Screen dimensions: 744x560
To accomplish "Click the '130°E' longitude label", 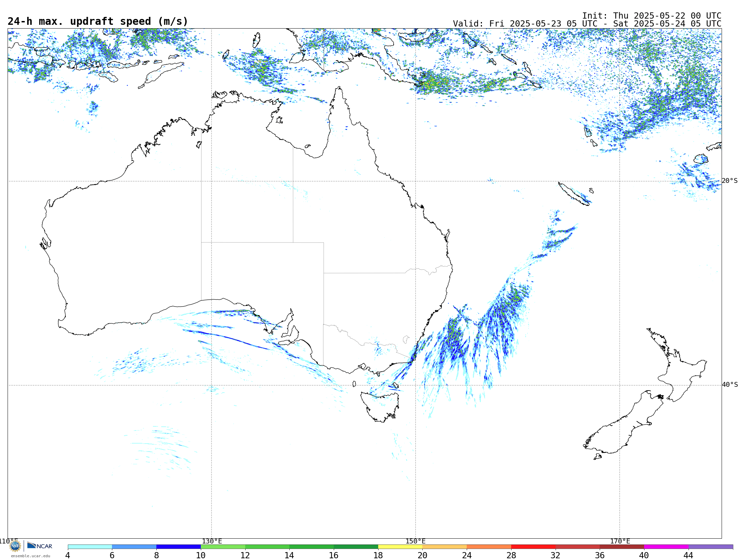I will 212,541.
